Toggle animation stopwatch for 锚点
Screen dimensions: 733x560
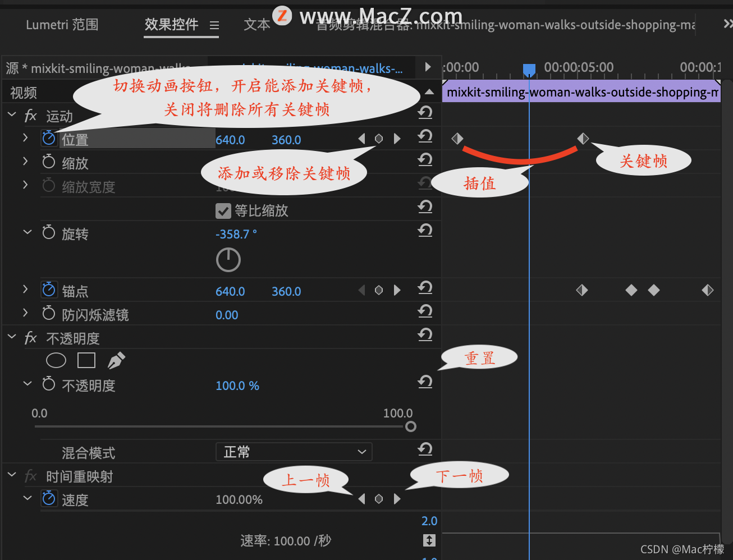point(49,290)
